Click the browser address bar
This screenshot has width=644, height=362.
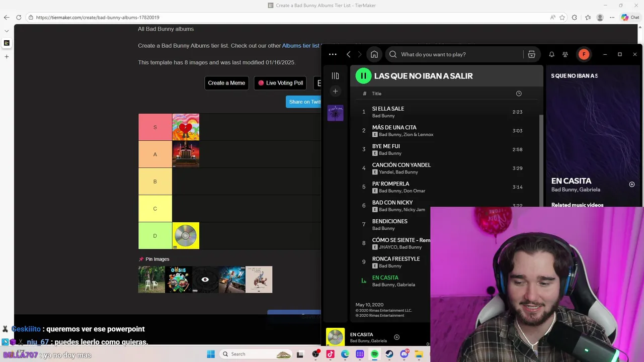click(287, 17)
